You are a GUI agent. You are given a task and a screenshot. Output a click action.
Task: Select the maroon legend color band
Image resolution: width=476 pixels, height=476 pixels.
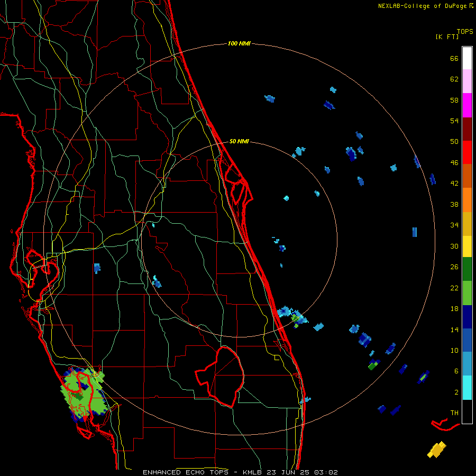point(467,130)
